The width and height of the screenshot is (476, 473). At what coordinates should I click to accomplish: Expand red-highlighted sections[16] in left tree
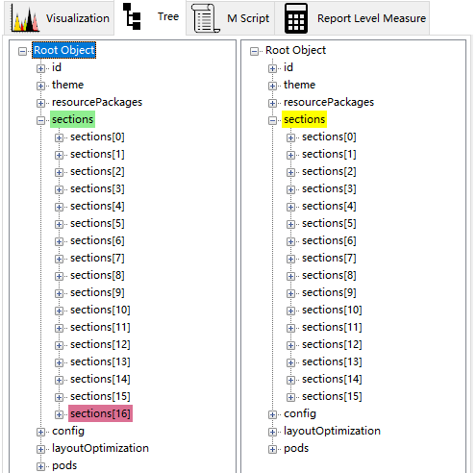click(59, 414)
